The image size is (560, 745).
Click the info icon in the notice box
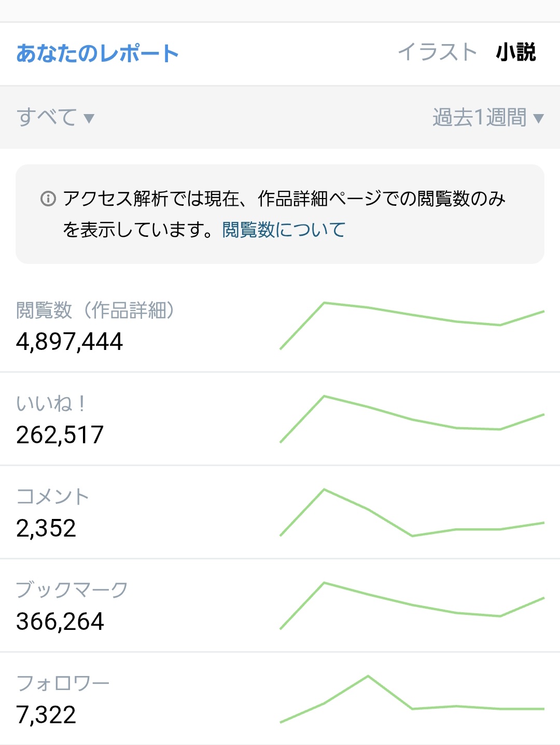tap(48, 199)
